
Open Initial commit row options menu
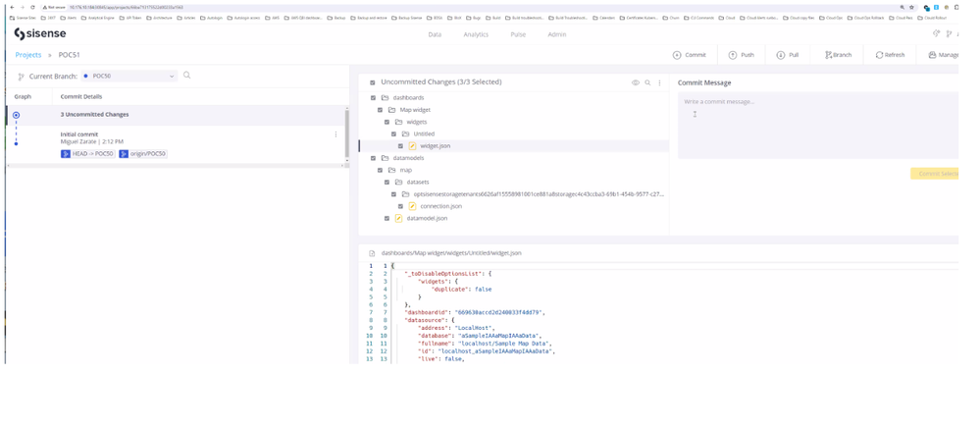[335, 134]
